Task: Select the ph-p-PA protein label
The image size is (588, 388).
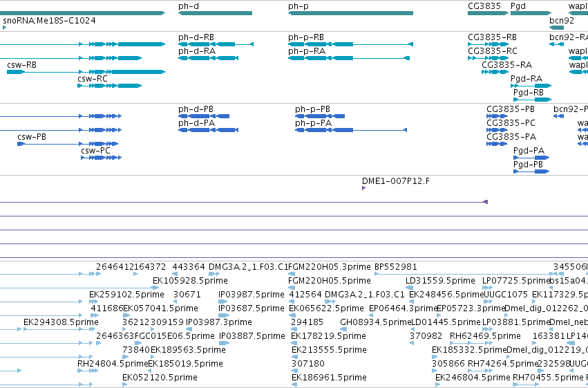Action: tap(313, 123)
